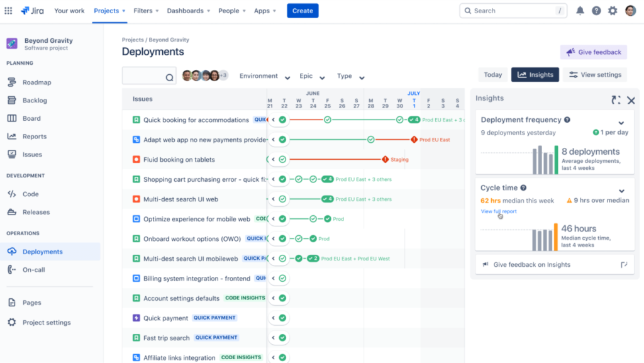
Task: Open the Roadmap via its sidebar icon
Action: 13,82
